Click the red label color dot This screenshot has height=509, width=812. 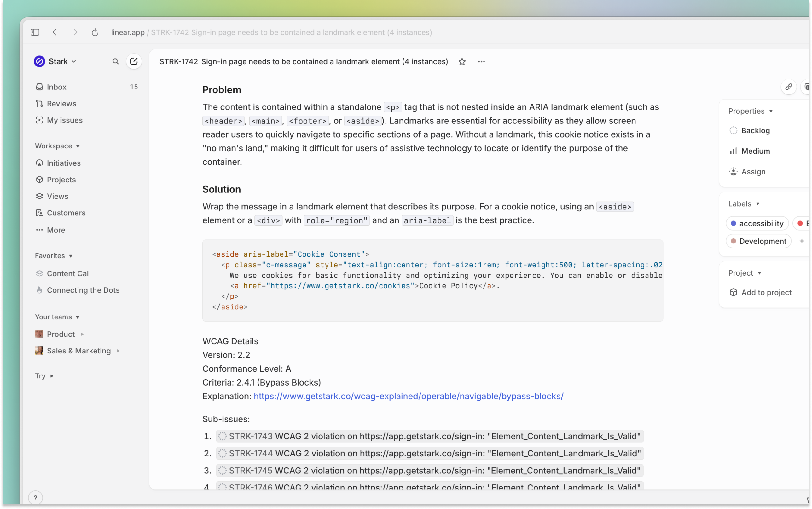point(800,224)
